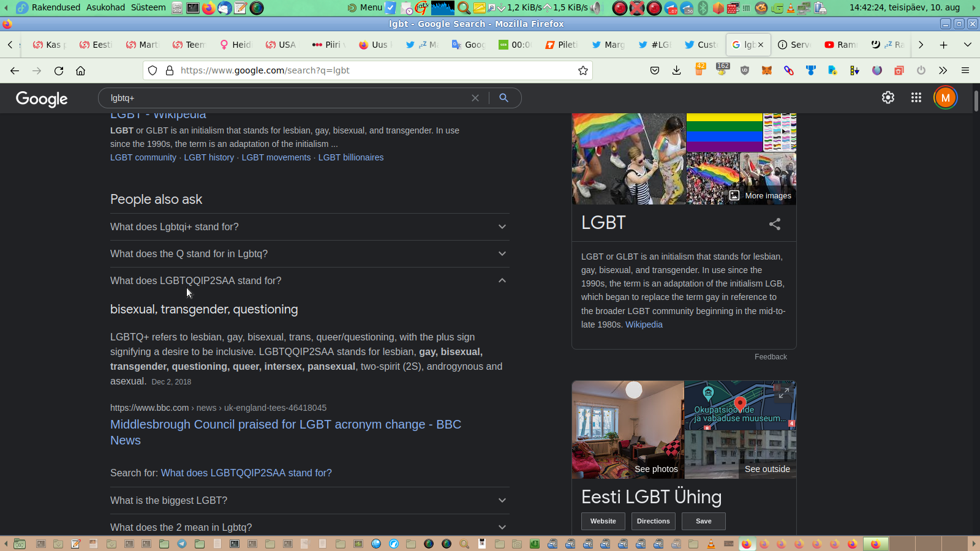This screenshot has height=551, width=980.
Task: Close the lgbt Google Search tab
Action: coord(761,45)
